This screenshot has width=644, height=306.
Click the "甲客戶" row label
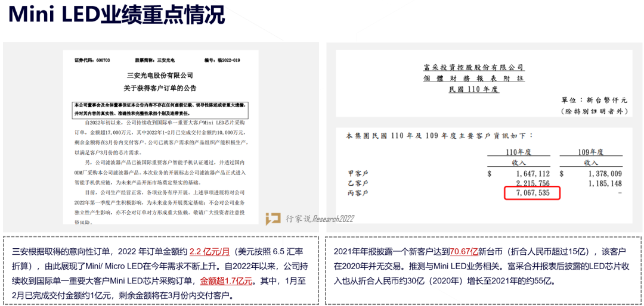358,173
